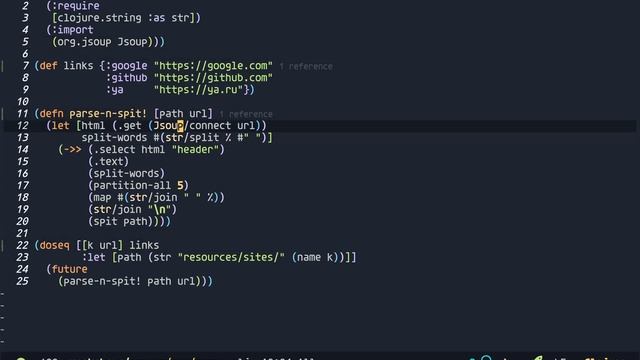Image resolution: width=640 pixels, height=360 pixels.
Task: Click the :let keyword on line 23
Action: tap(93, 257)
